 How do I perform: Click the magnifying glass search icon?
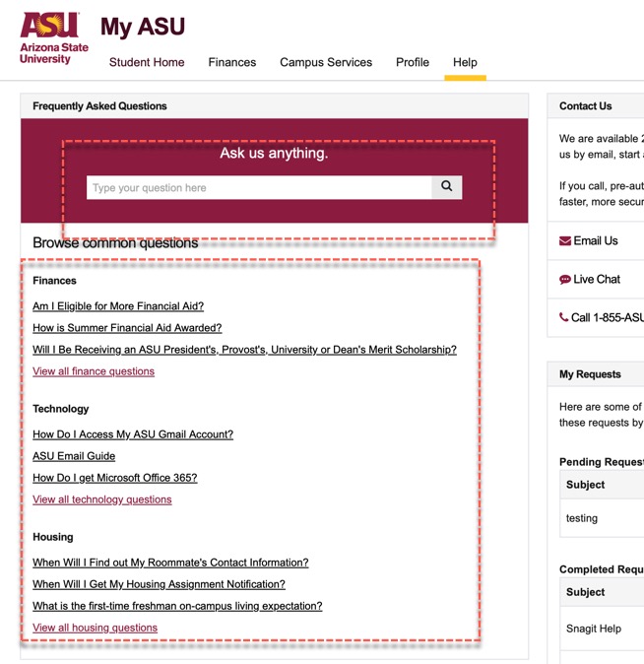tap(447, 187)
